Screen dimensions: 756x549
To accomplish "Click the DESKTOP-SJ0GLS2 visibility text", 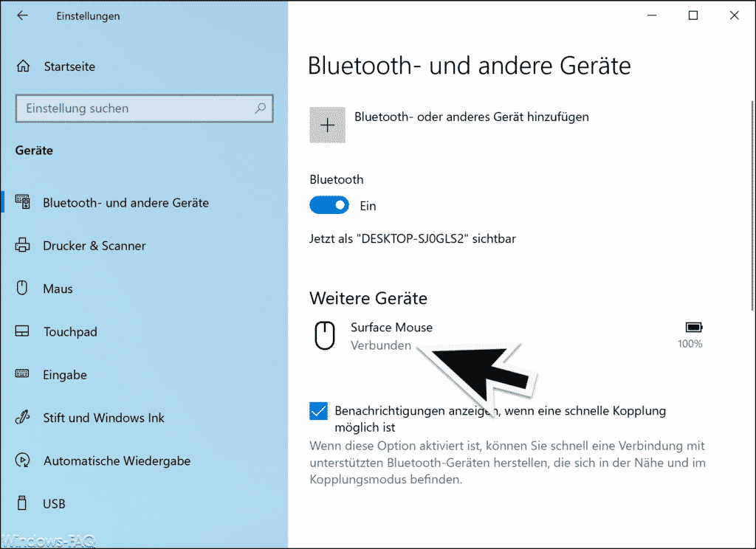I will (x=413, y=239).
